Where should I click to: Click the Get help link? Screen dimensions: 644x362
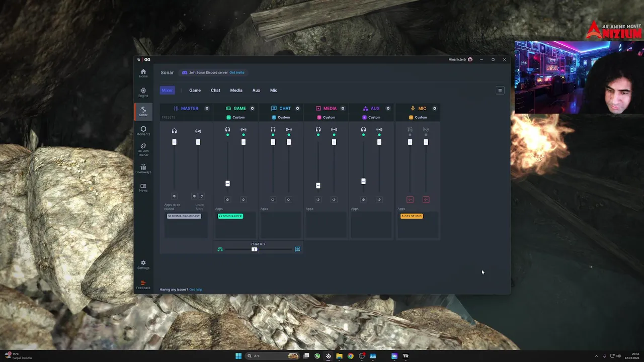195,290
